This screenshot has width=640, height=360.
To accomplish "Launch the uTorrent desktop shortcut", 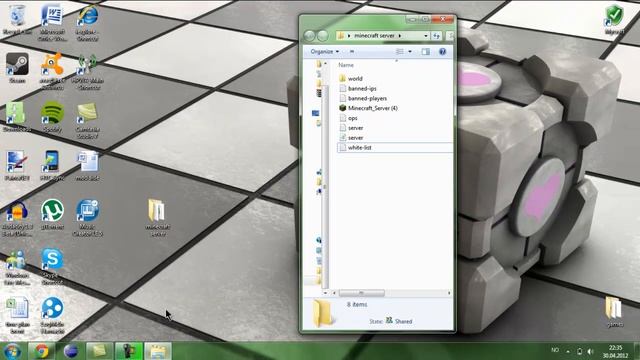I will point(52,214).
